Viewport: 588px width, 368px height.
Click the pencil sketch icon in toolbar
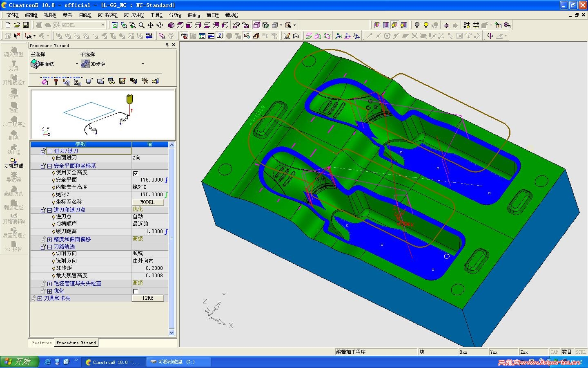click(287, 36)
